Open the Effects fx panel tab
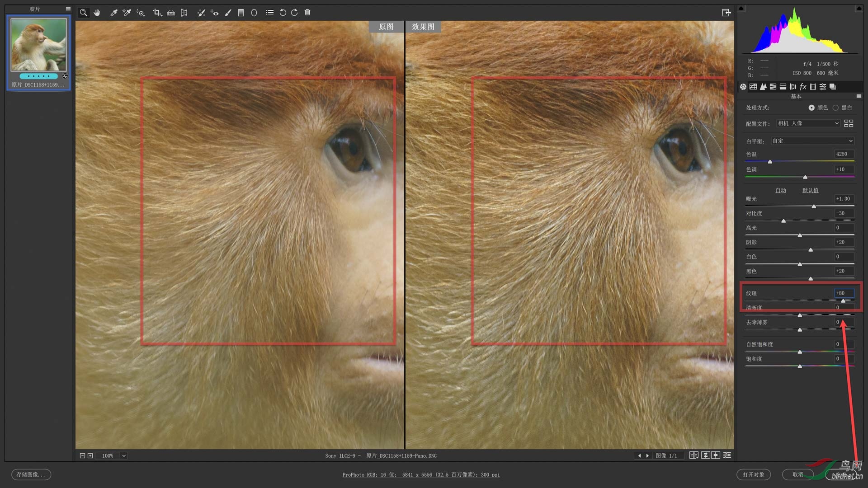868x488 pixels. point(803,87)
